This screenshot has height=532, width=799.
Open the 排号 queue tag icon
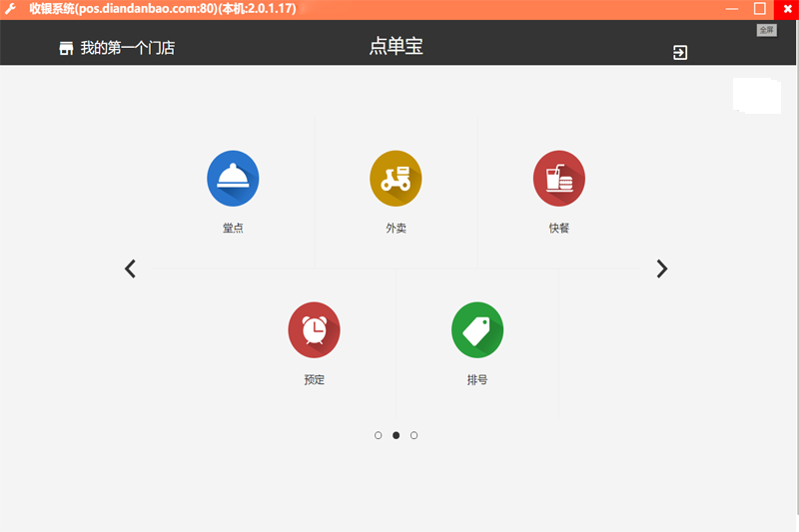point(477,330)
